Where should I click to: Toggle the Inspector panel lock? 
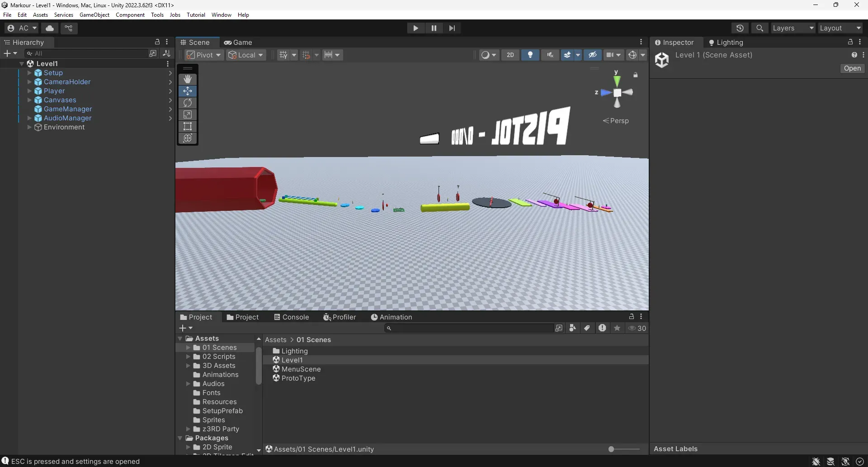tap(850, 42)
